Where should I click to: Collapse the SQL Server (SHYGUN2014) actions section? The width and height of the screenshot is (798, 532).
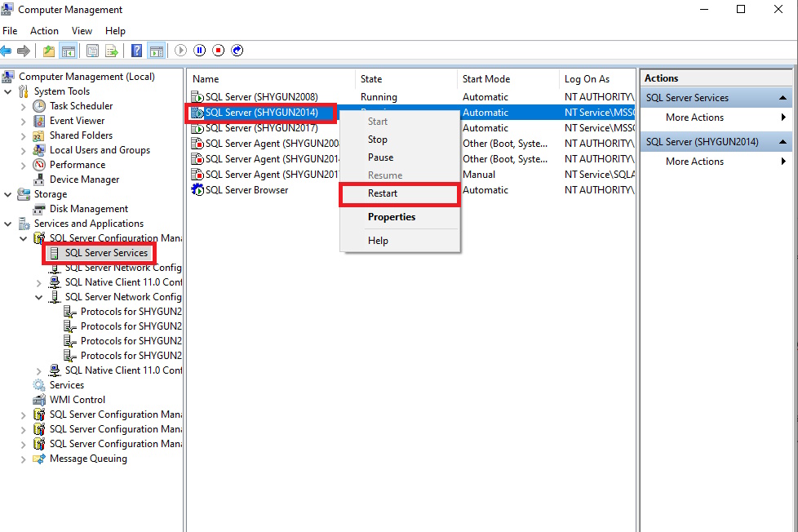pos(782,142)
